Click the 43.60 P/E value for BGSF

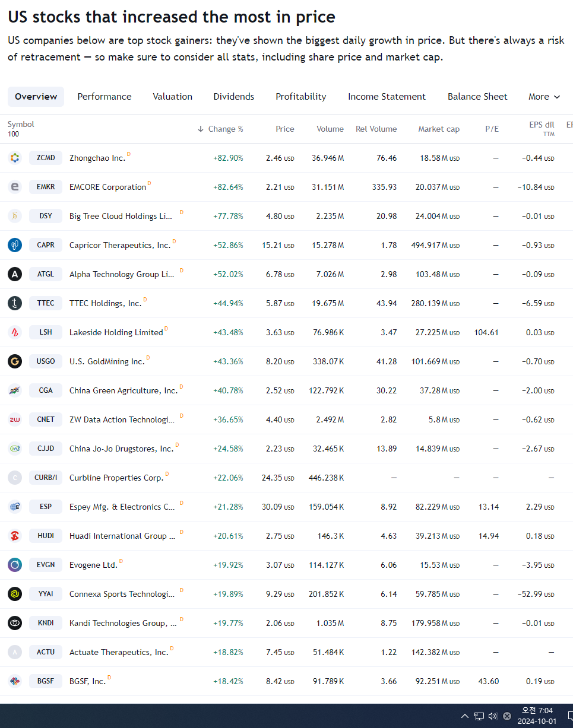pyautogui.click(x=489, y=681)
